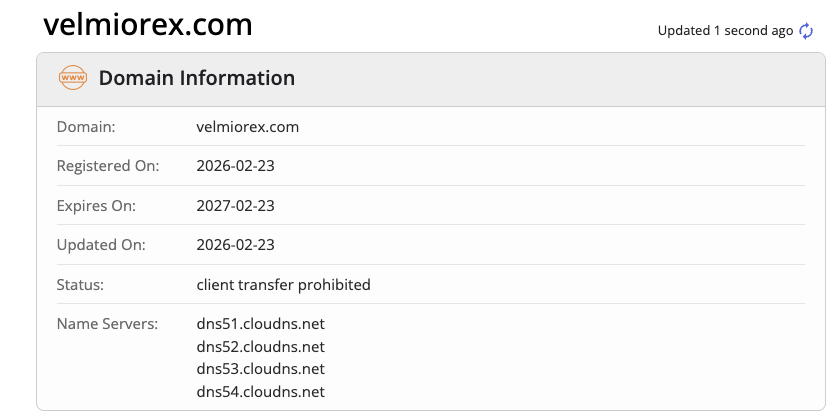Click the dns54.cloudns.net name server

(260, 392)
